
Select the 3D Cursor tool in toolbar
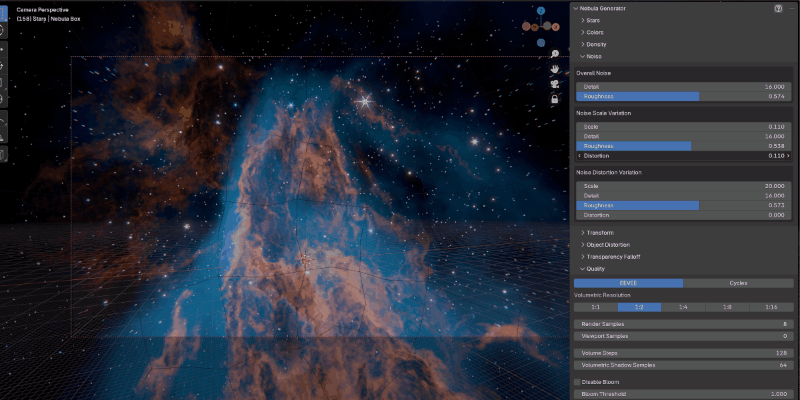click(x=3, y=30)
